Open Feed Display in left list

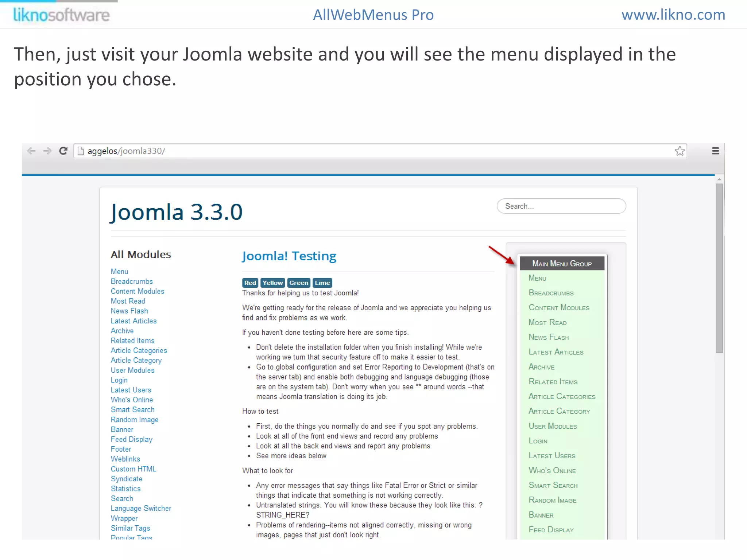pos(132,439)
